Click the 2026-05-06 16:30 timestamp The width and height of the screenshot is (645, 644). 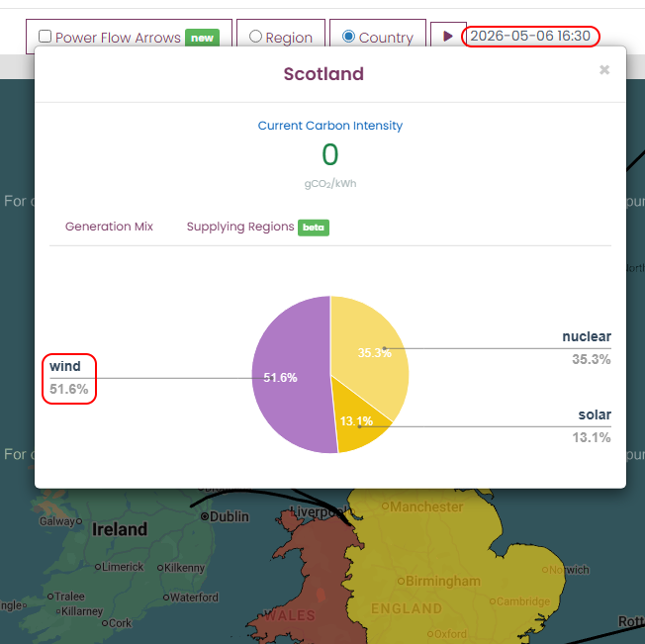[530, 37]
